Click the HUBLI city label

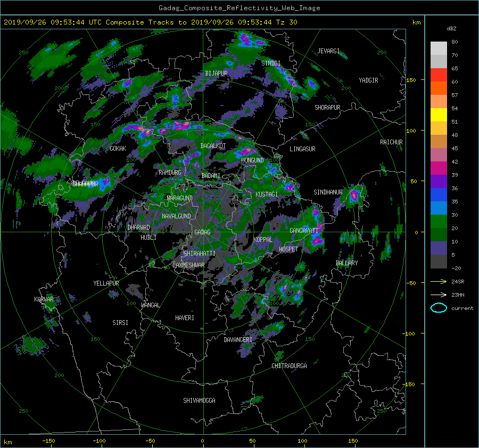[148, 238]
